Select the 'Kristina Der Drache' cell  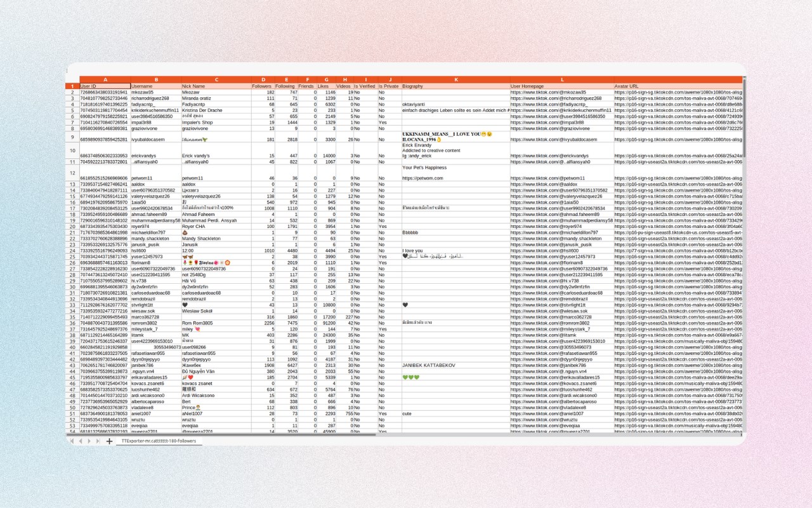tap(216, 110)
